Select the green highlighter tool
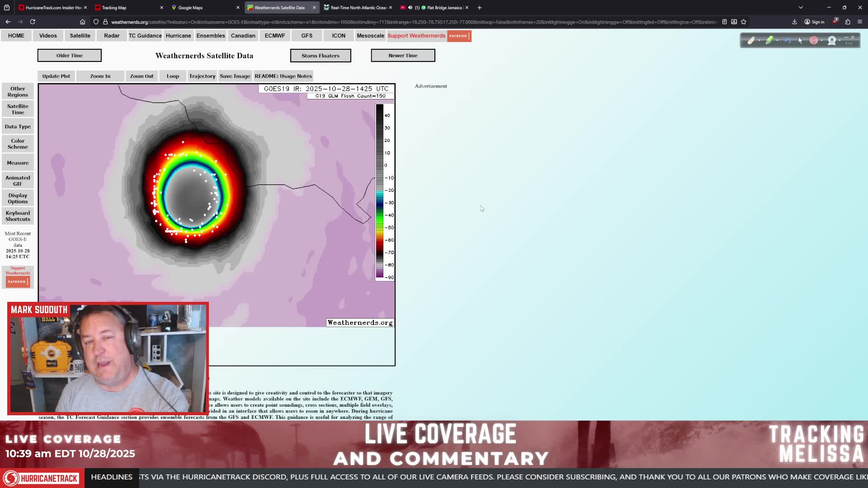This screenshot has height=488, width=868. click(x=769, y=41)
